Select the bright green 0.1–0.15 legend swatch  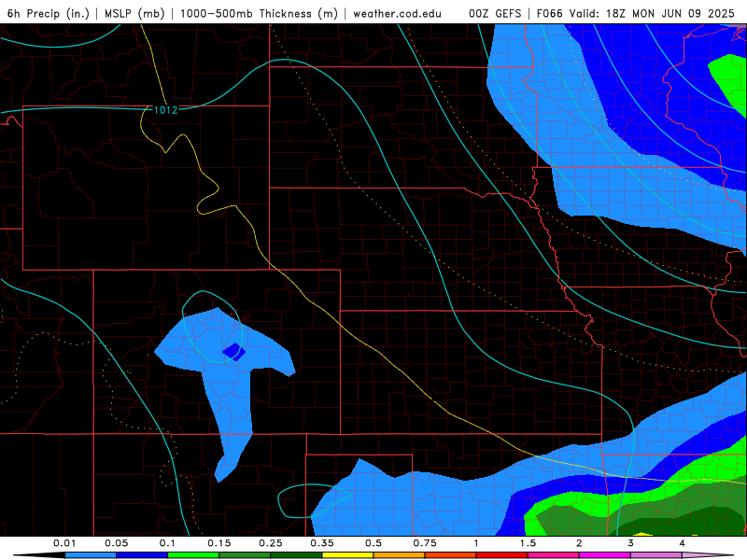[x=193, y=555]
